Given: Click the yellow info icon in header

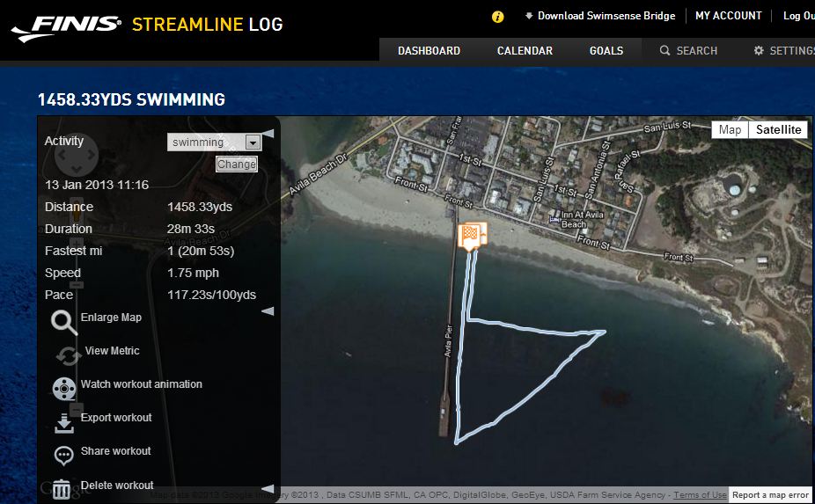Looking at the screenshot, I should 498,17.
